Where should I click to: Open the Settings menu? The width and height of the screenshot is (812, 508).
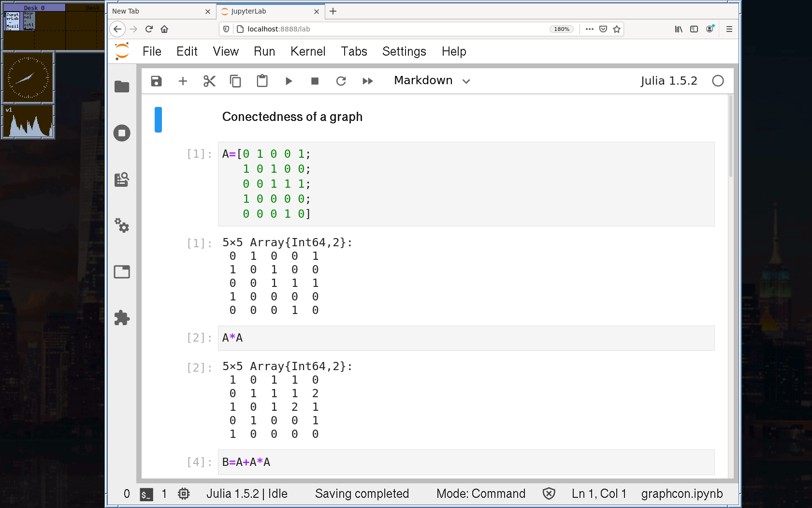point(404,51)
